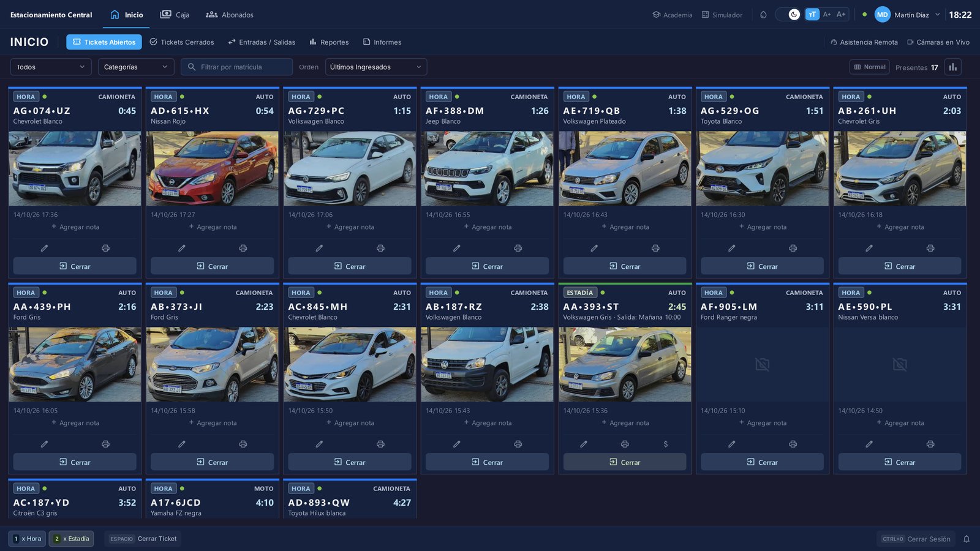Edit ticket AB•373•JI
This screenshot has height=551, width=980.
pos(182,444)
